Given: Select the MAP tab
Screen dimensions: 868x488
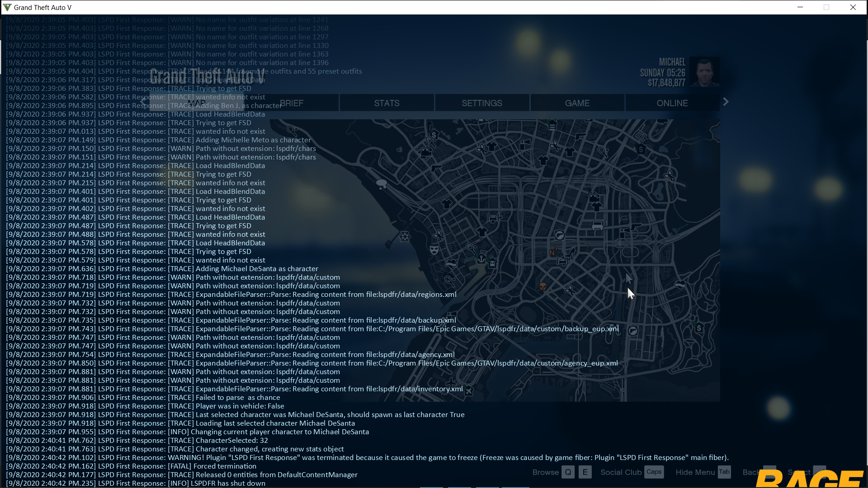Looking at the screenshot, I should [x=196, y=103].
